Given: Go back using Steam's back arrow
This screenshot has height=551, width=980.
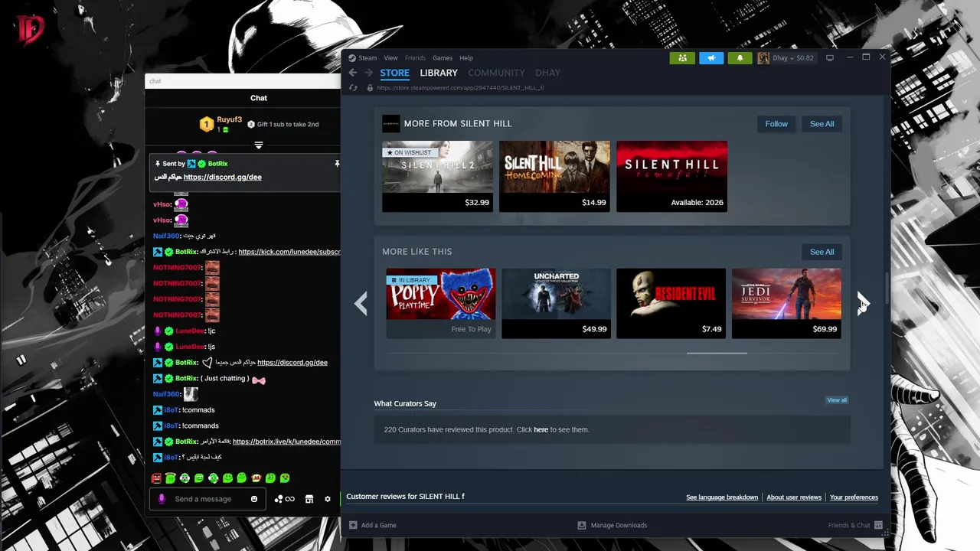Looking at the screenshot, I should tap(353, 73).
